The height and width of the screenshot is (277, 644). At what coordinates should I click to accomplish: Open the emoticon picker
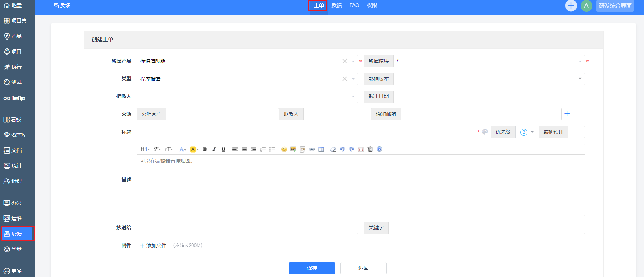[x=284, y=149]
